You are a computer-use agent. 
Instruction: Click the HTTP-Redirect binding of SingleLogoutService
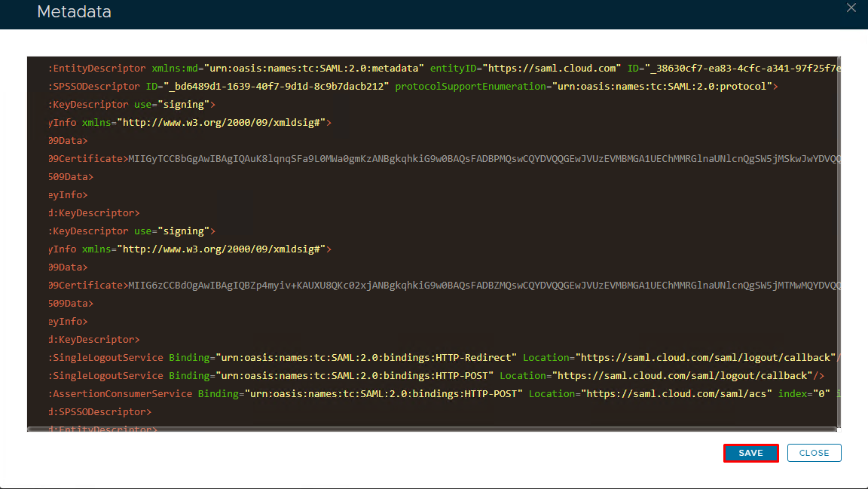tap(366, 358)
